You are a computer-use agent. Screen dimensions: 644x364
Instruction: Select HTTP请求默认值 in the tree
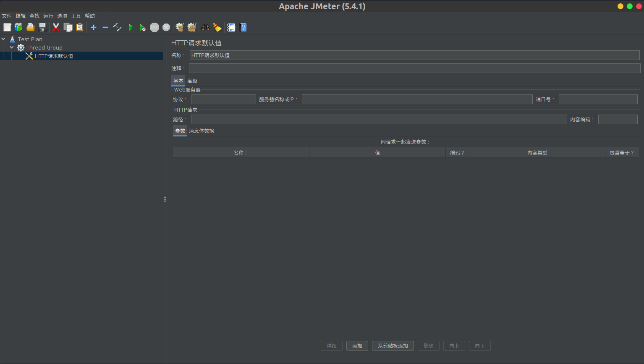click(54, 56)
